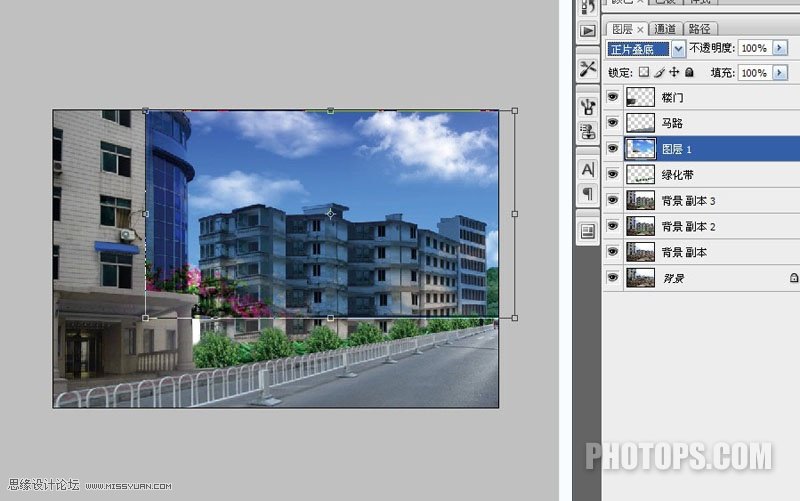Select the 背景 副本 3 layer name
800x501 pixels.
[688, 201]
